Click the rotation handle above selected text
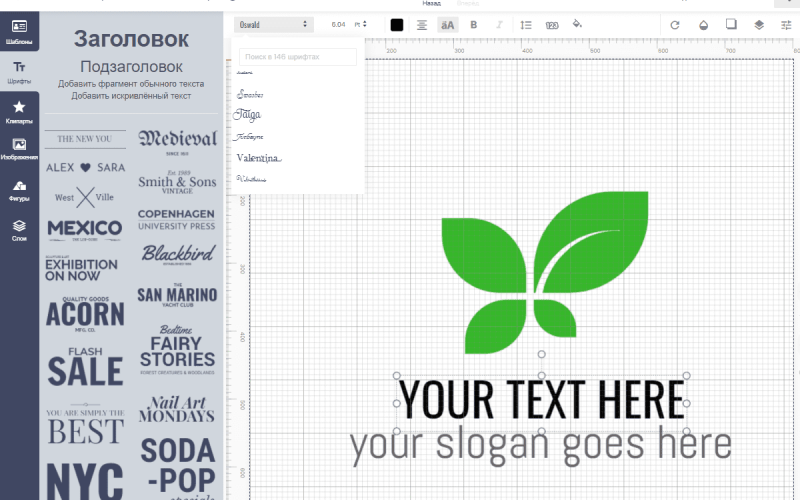This screenshot has width=800, height=500. click(x=541, y=354)
